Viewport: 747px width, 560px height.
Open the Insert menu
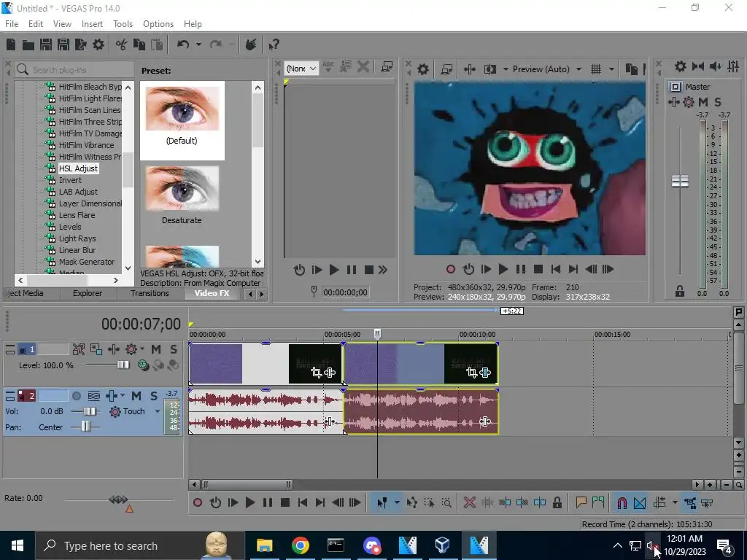(x=92, y=24)
